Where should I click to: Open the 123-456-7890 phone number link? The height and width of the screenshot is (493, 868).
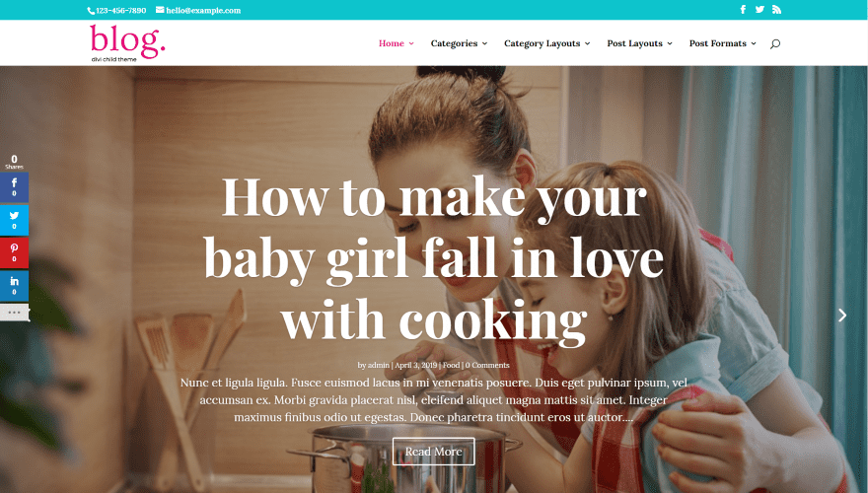pos(116,10)
